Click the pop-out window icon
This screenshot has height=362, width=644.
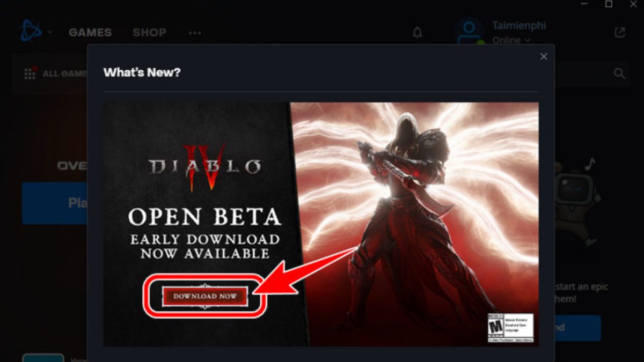620,33
